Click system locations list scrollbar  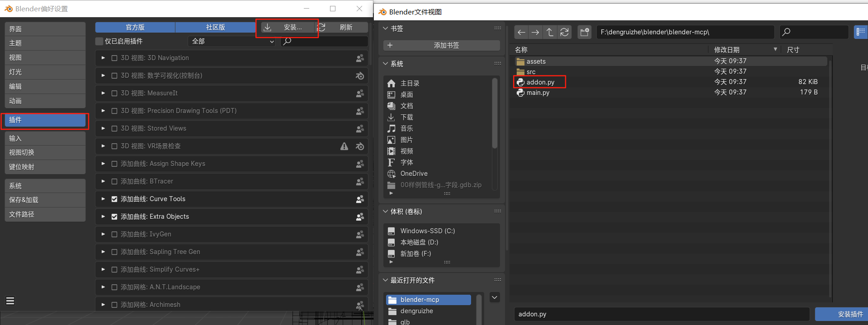(495, 113)
